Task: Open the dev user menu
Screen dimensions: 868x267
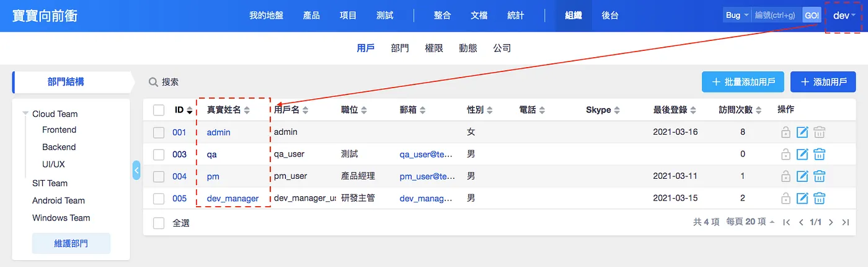Action: click(844, 15)
